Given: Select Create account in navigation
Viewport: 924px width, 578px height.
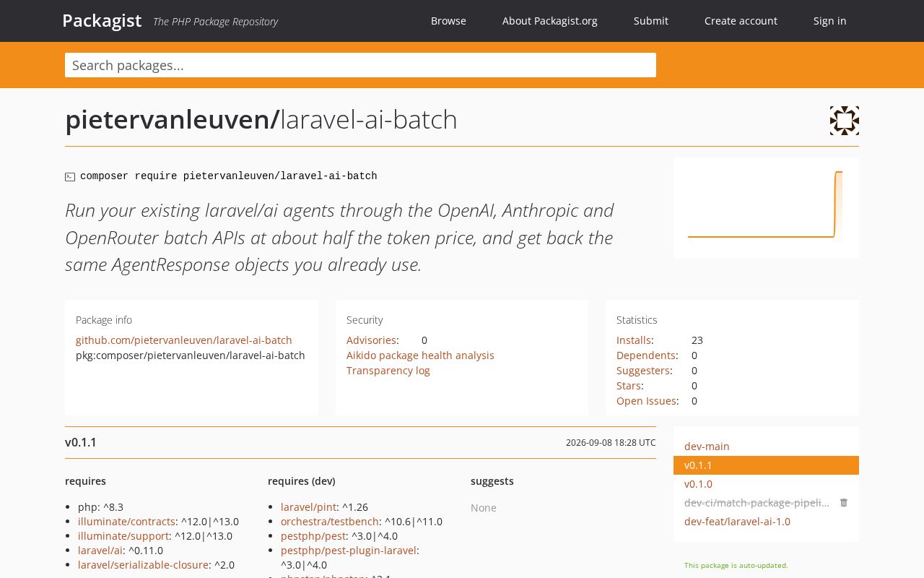Looking at the screenshot, I should pyautogui.click(x=741, y=21).
